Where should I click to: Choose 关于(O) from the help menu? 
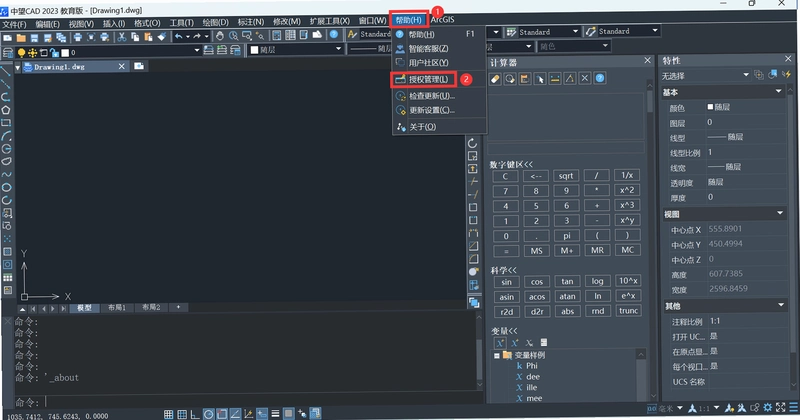point(422,127)
